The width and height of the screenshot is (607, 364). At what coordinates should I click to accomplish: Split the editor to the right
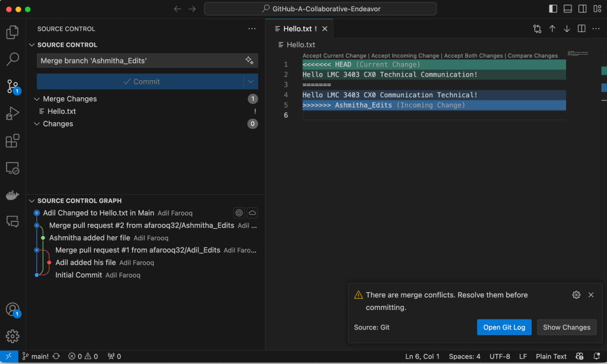pos(581,29)
